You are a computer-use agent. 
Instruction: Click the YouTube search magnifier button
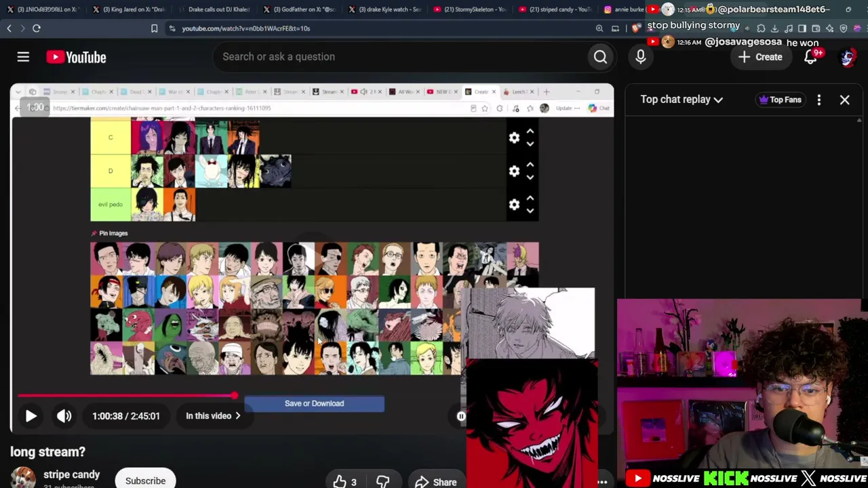(x=600, y=57)
